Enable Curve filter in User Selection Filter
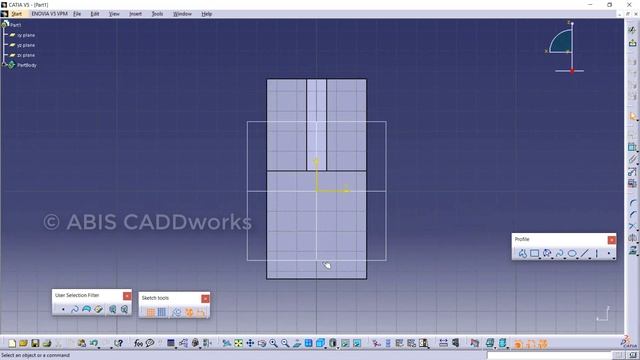Viewport: 640px width, 360px height. pos(75,309)
